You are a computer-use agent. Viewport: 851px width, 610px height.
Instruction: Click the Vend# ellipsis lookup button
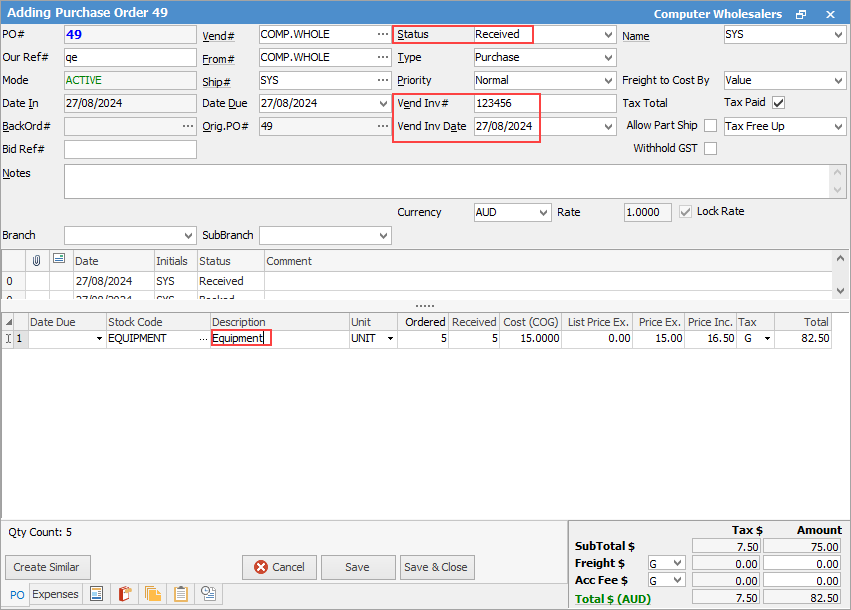point(382,34)
